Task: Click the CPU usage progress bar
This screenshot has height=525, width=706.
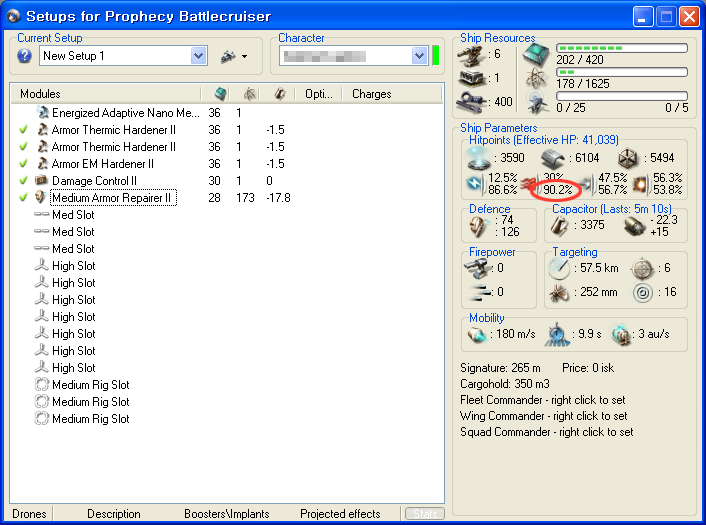Action: (x=622, y=48)
